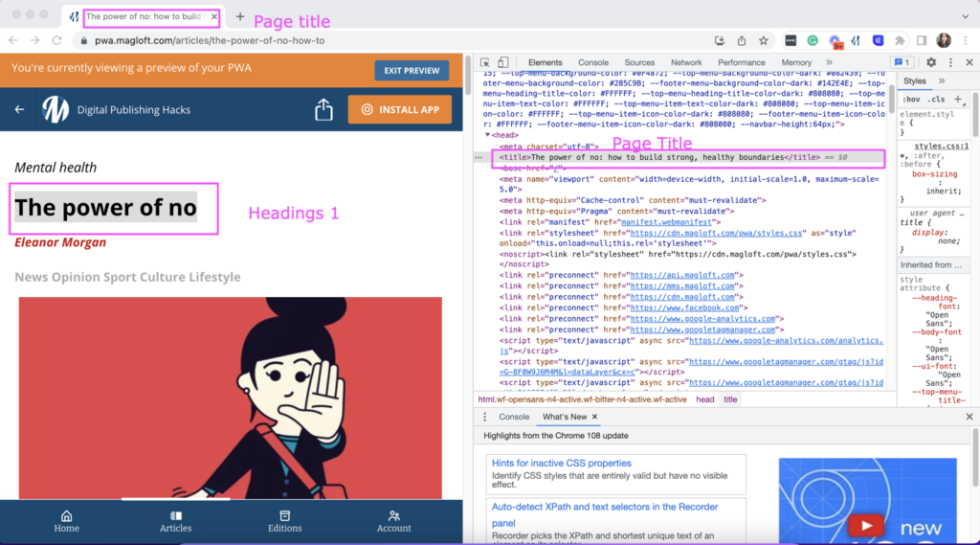This screenshot has height=545, width=980.
Task: Click the PWA back arrow
Action: (x=19, y=109)
